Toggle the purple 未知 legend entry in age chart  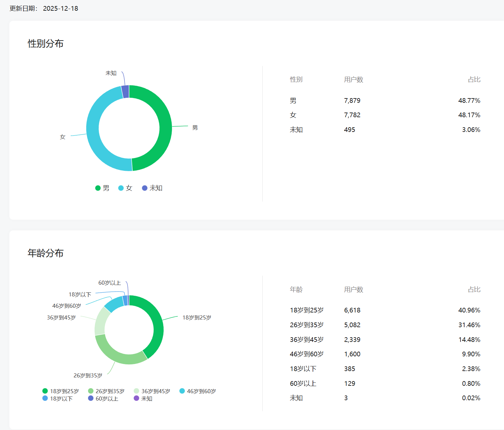[x=143, y=399]
